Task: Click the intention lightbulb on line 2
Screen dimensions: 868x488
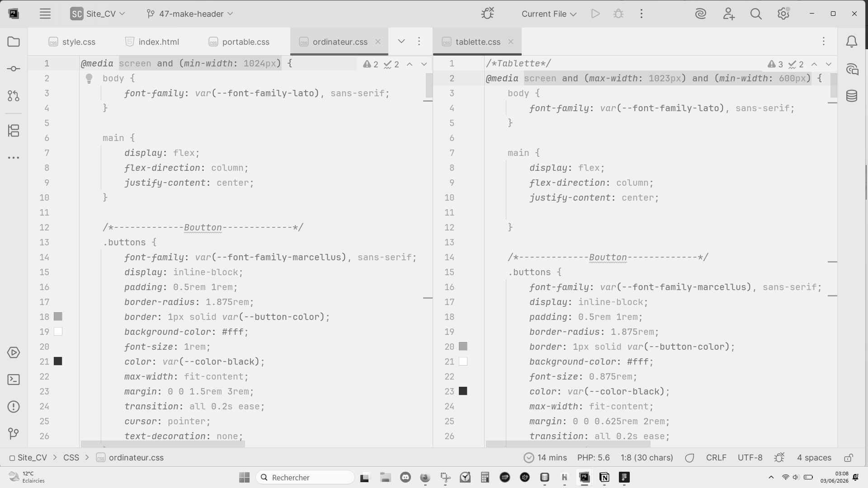Action: point(89,79)
